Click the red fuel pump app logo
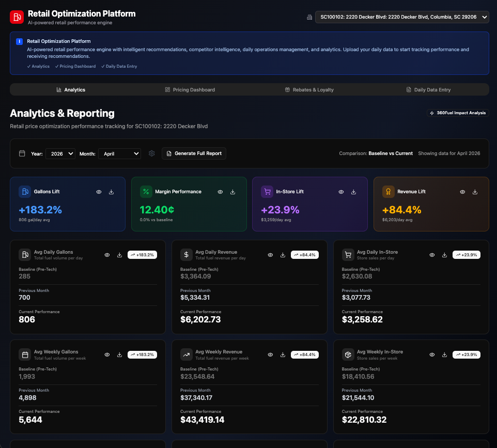This screenshot has height=448, width=497. pyautogui.click(x=17, y=17)
